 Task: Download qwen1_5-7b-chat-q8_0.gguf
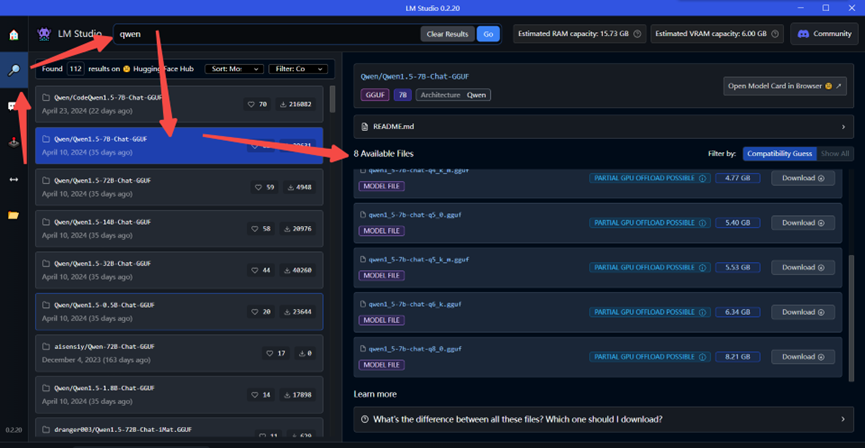(x=803, y=357)
